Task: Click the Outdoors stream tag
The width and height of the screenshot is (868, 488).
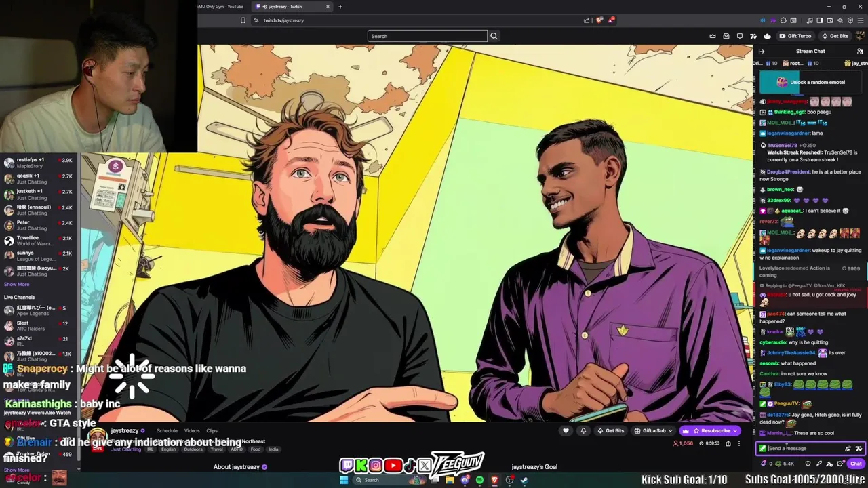Action: (193, 449)
